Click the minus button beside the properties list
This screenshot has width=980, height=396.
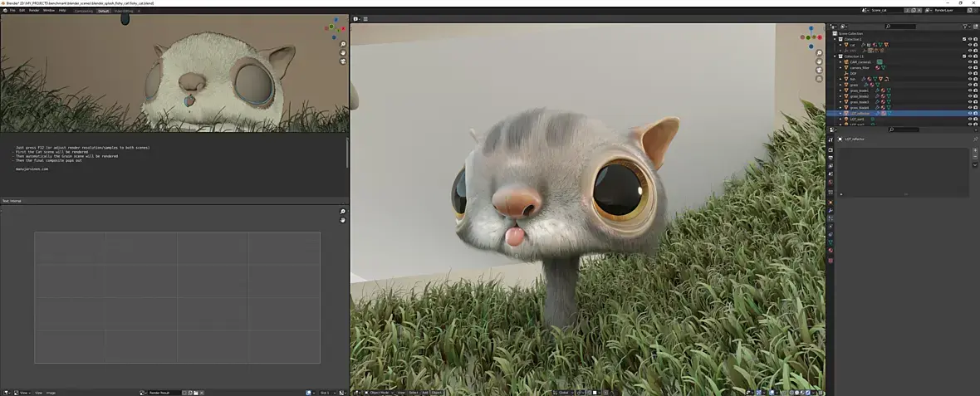[x=975, y=157]
